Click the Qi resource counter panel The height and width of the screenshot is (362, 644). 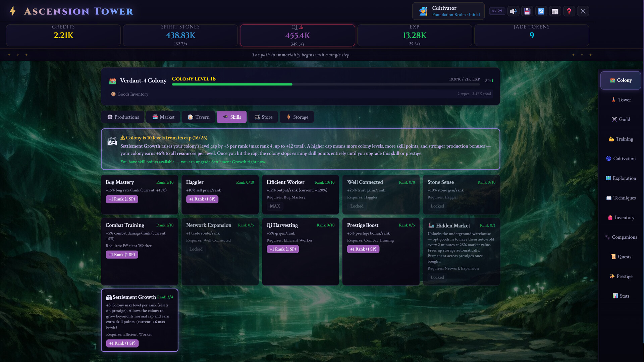298,35
